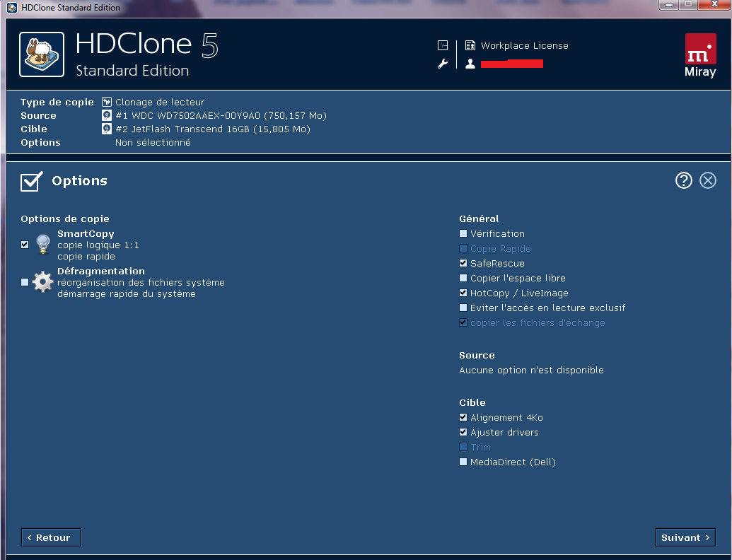Check the Copier l'espace libre box
Viewport: 732px width, 560px height.
pos(463,278)
